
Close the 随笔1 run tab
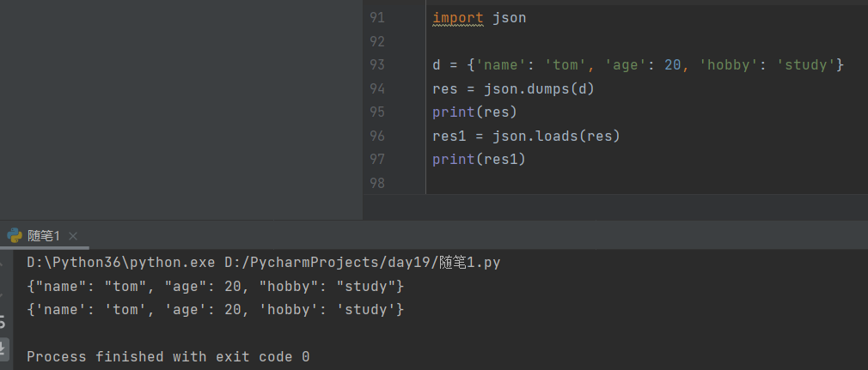(73, 236)
